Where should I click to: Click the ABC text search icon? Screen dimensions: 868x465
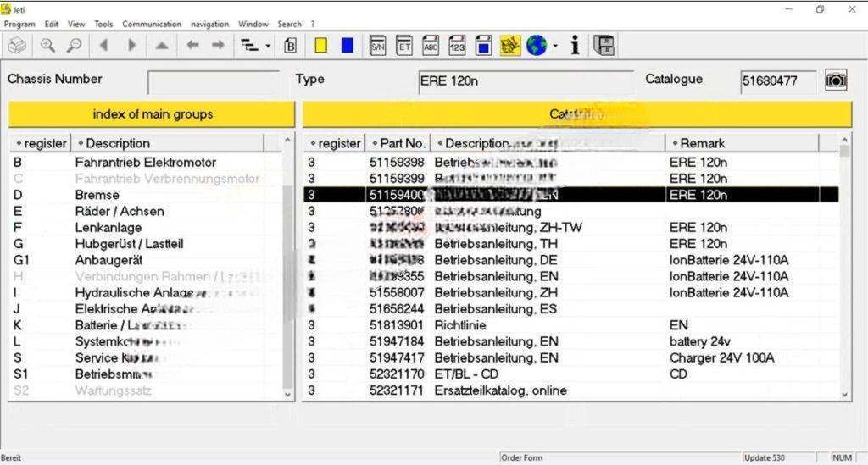(x=431, y=46)
